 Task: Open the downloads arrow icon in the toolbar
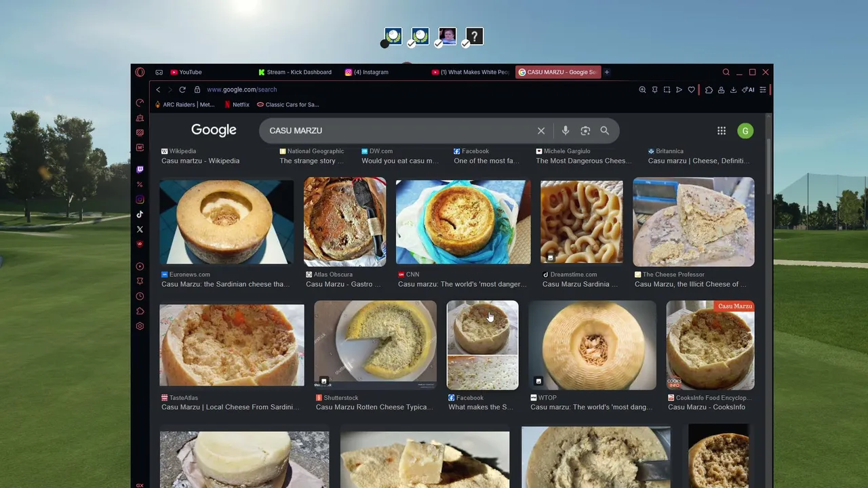click(733, 89)
